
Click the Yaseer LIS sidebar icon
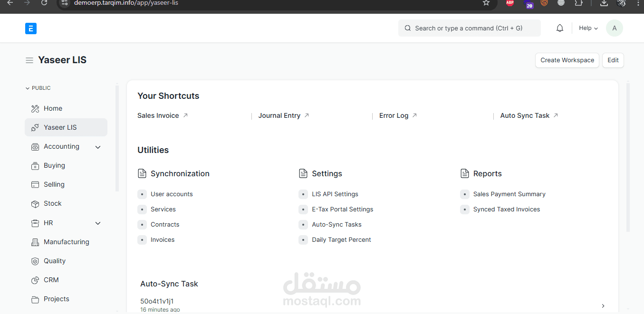pos(35,128)
